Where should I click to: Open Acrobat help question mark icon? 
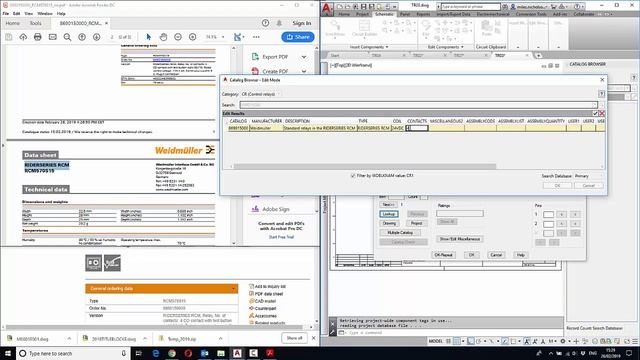tap(265, 23)
